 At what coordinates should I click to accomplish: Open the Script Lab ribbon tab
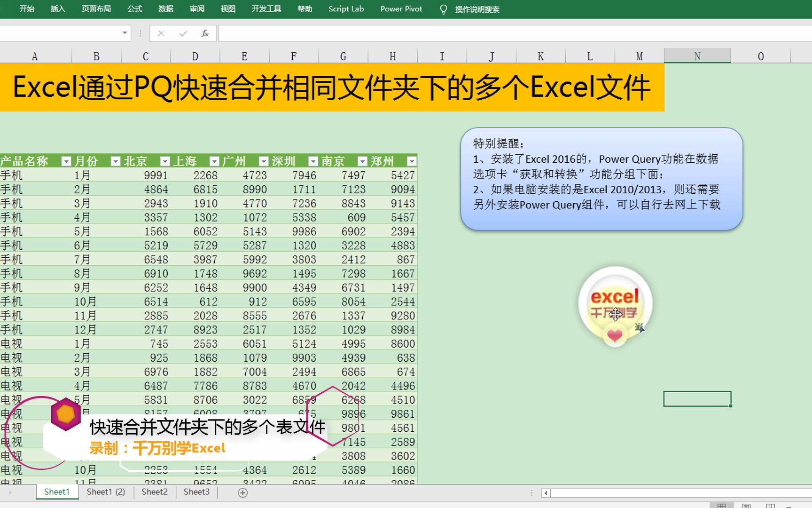[x=346, y=9]
